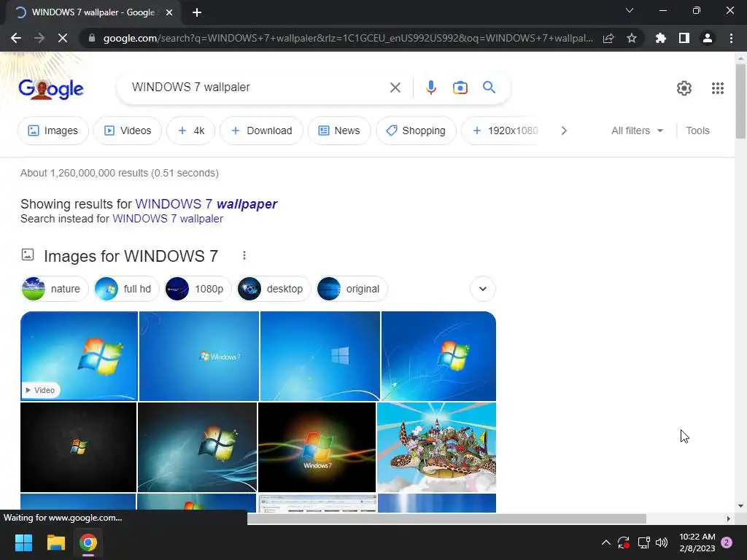Close the WINDOWS 7 wallpaler tab

click(x=169, y=12)
